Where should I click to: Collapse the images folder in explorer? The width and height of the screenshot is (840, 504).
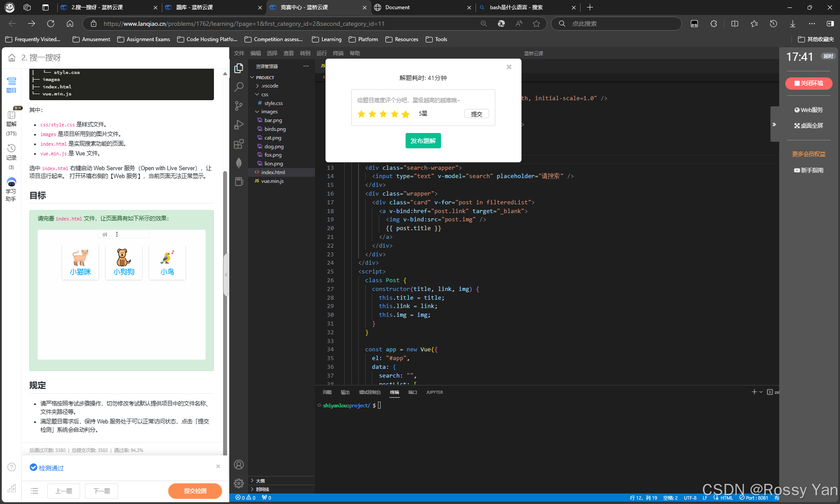[x=269, y=112]
